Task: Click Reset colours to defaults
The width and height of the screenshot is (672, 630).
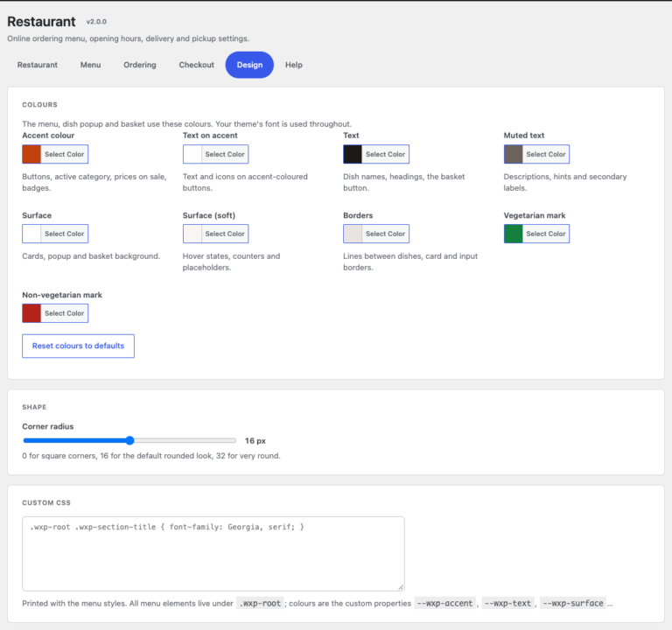Action: [78, 346]
